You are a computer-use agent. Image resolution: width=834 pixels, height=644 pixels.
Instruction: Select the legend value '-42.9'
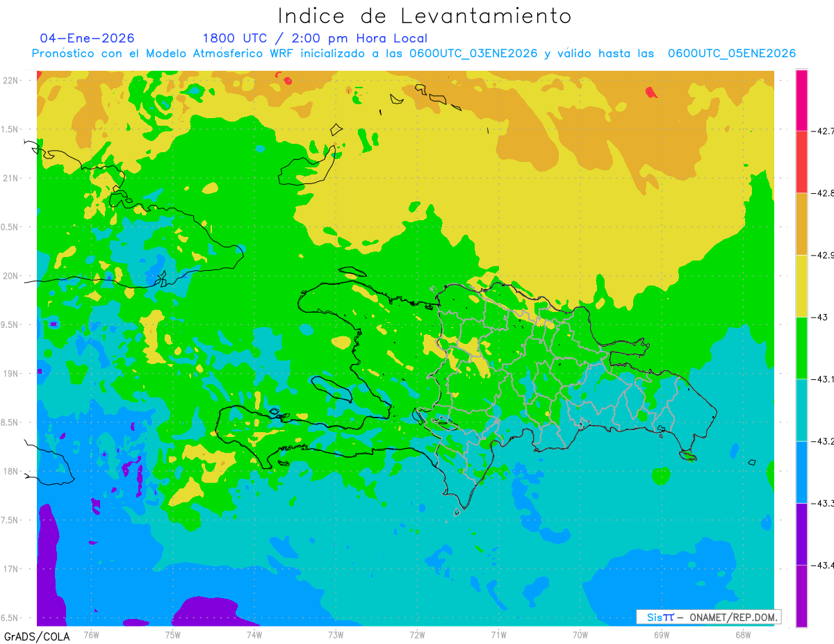[x=822, y=255]
